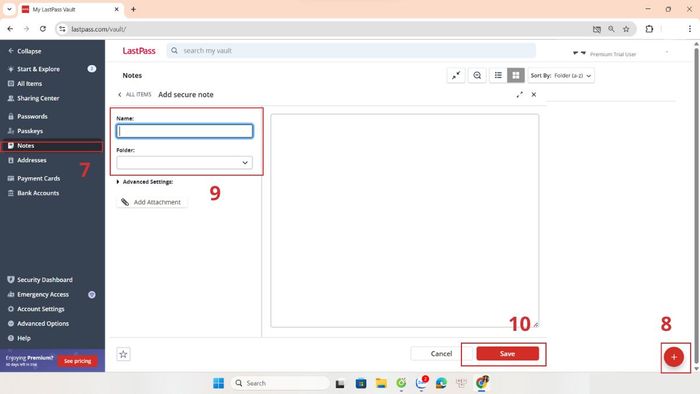Open the Sort By dropdown
This screenshot has height=394, width=700.
point(561,76)
